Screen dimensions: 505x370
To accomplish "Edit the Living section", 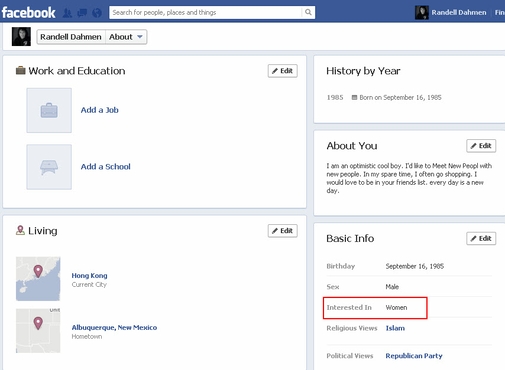I will 283,231.
